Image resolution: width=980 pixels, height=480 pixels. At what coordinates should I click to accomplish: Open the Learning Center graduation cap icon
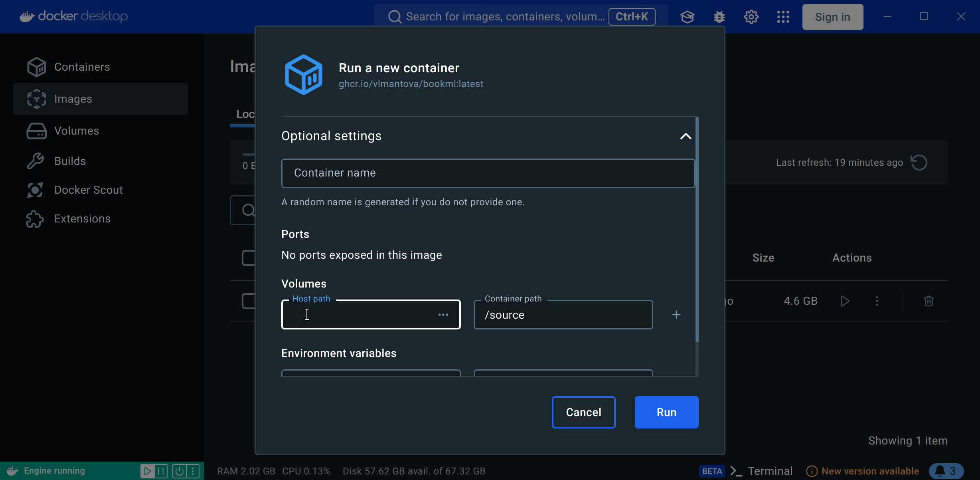[x=687, y=17]
